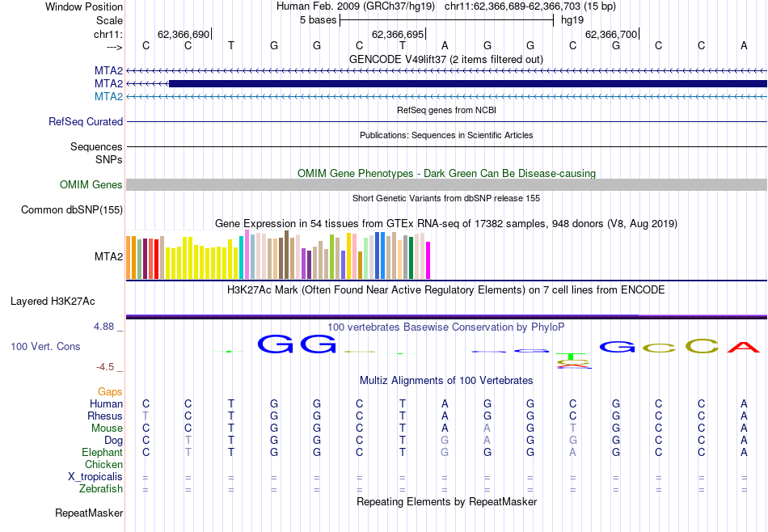Click the 4.88 conservation maximum value

(x=103, y=327)
